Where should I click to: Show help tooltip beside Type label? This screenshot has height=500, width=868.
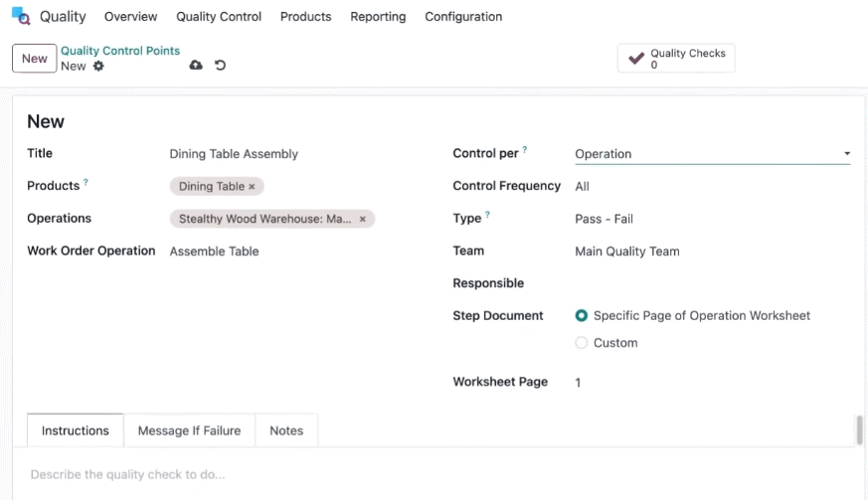point(488,215)
